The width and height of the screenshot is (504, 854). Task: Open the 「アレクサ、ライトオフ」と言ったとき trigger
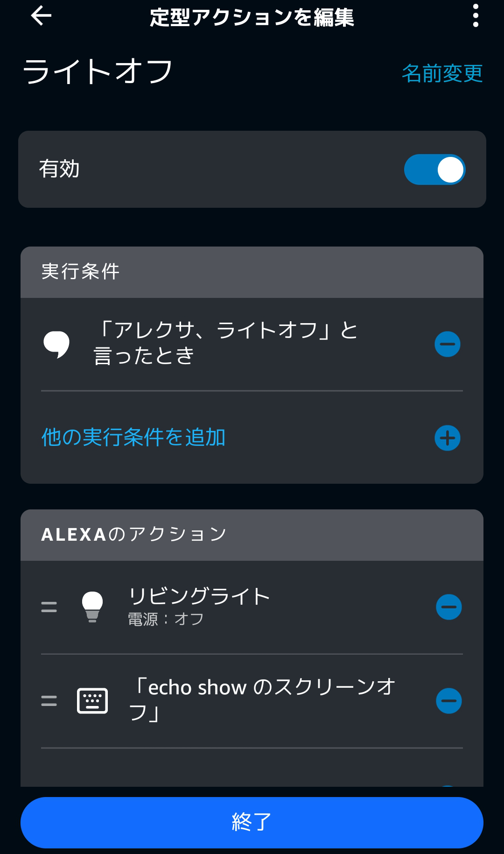[x=225, y=343]
